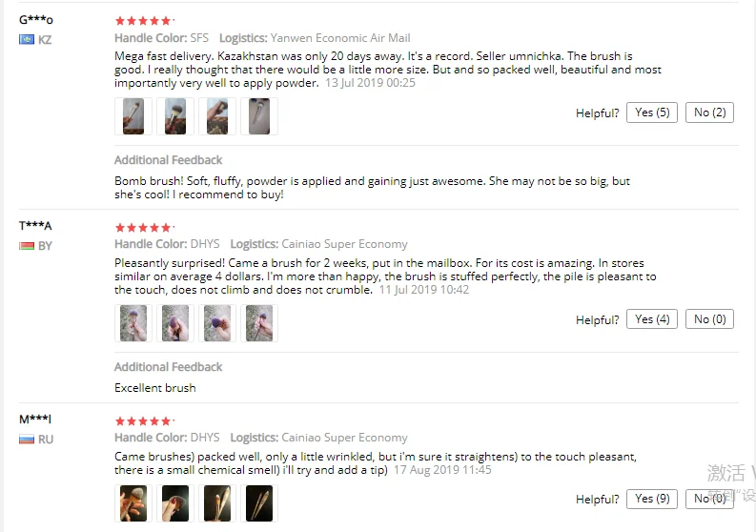The width and height of the screenshot is (756, 532).
Task: Vote Yes (9) on M***l review
Action: (x=652, y=499)
